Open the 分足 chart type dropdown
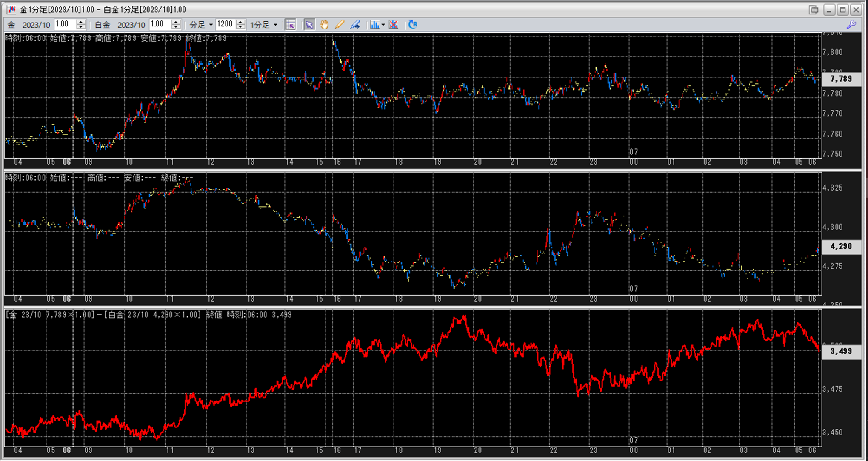 point(201,25)
